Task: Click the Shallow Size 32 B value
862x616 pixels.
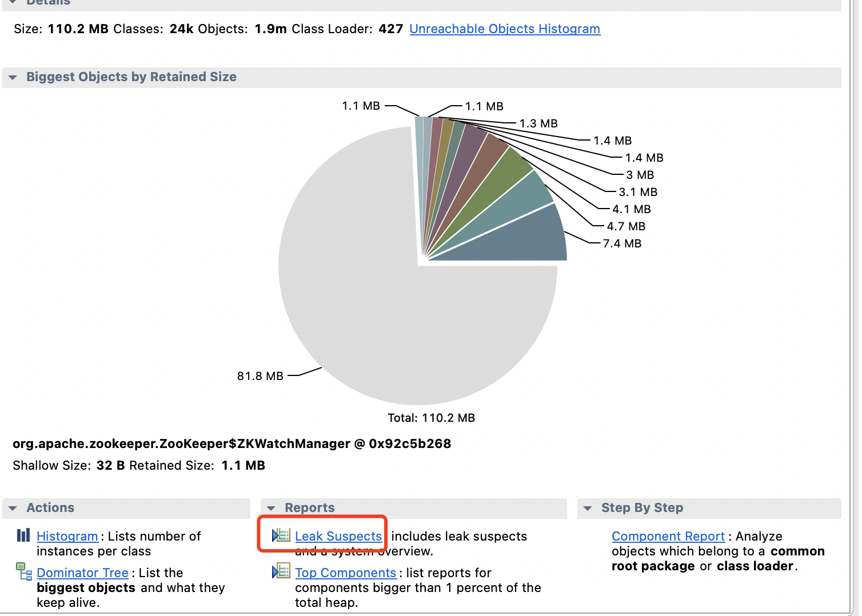Action: 110,465
